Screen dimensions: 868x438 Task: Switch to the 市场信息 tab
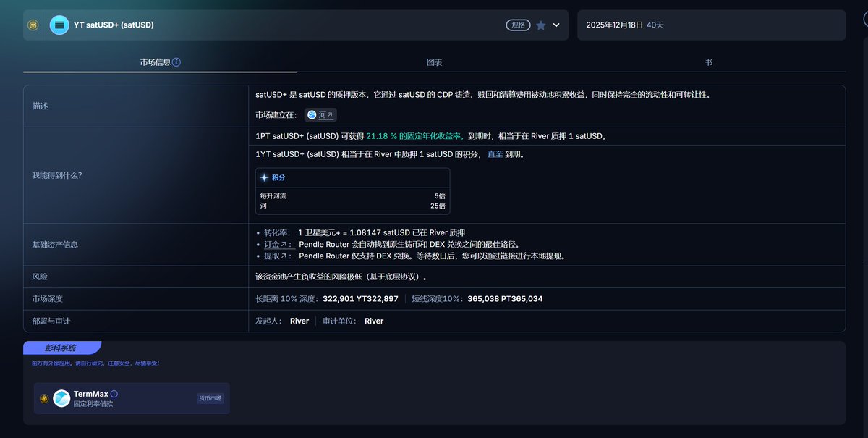[156, 62]
